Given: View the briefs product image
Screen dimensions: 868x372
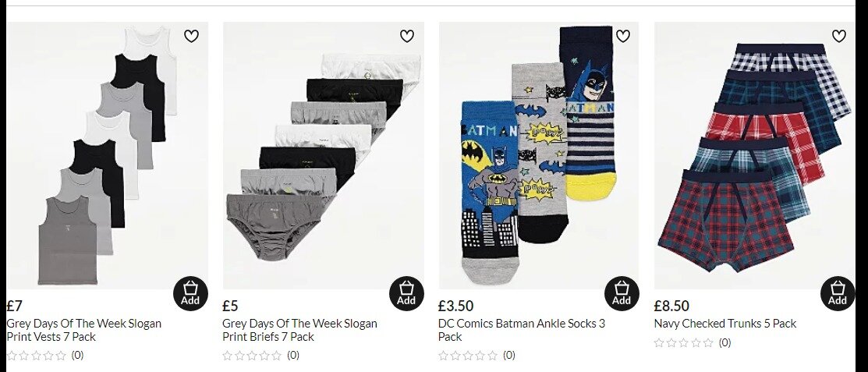Looking at the screenshot, I should point(324,155).
